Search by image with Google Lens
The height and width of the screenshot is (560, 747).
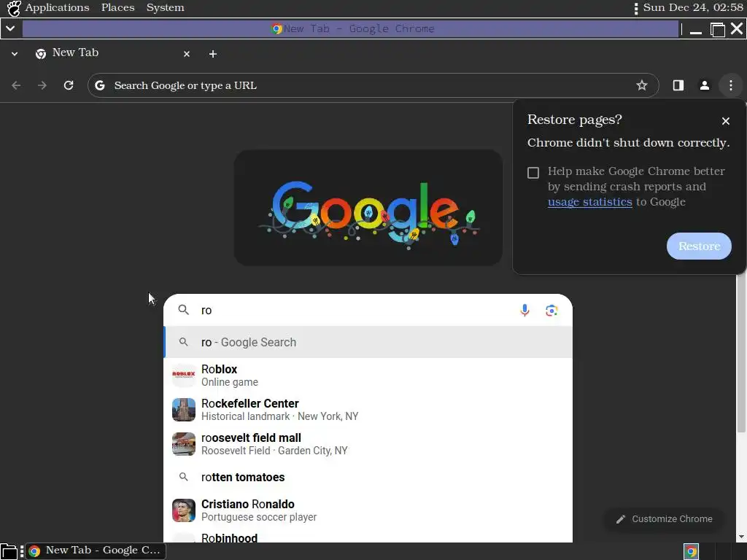pyautogui.click(x=551, y=311)
